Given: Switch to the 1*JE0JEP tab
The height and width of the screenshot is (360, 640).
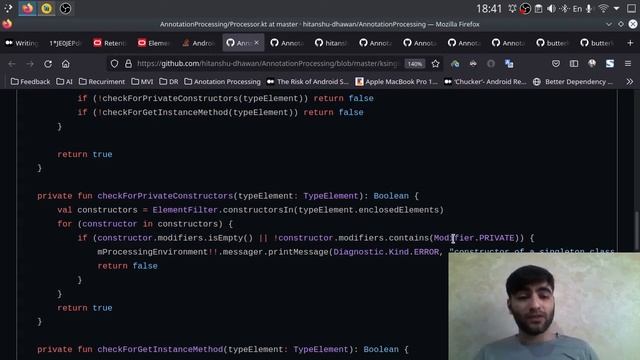Looking at the screenshot, I should 65,43.
